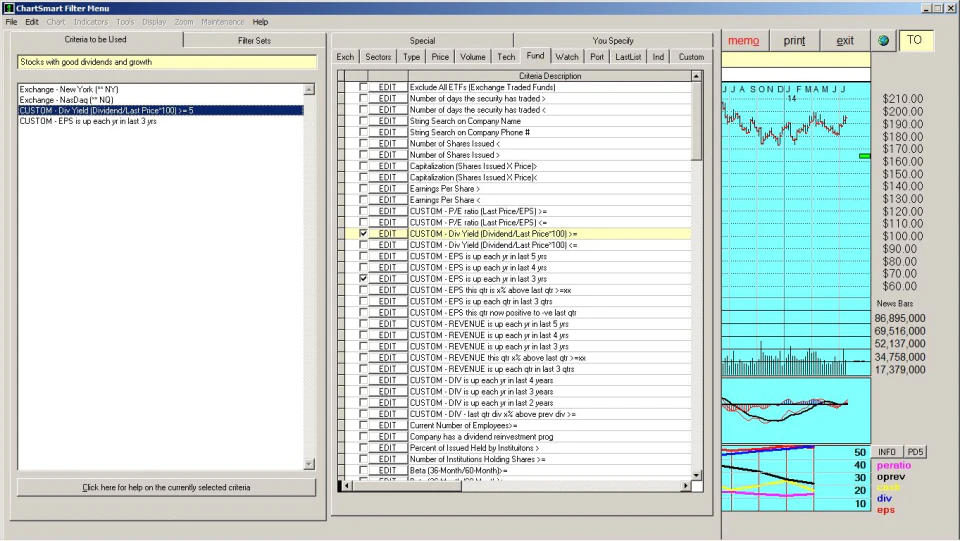
Task: Switch to Criteria to be Used tab
Action: (x=96, y=39)
